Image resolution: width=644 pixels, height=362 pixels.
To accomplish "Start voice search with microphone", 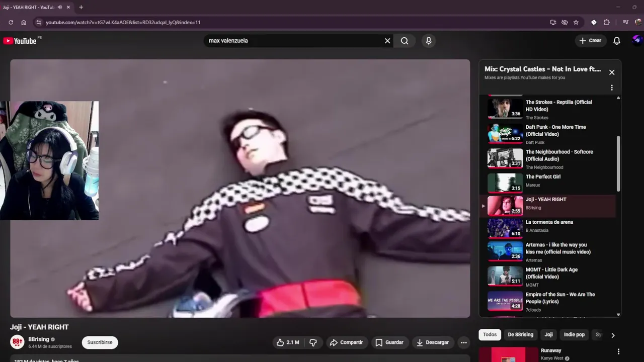I will point(429,41).
